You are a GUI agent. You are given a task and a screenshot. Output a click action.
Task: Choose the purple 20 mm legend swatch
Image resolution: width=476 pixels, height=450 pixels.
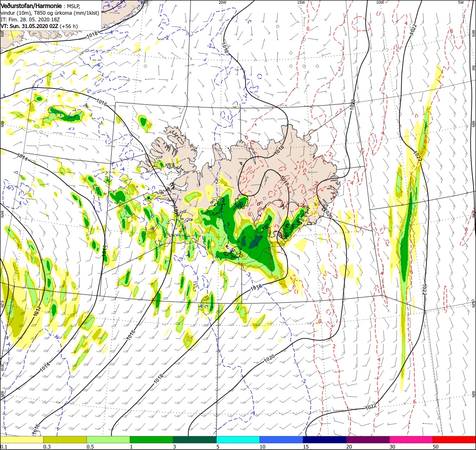[x=367, y=440]
